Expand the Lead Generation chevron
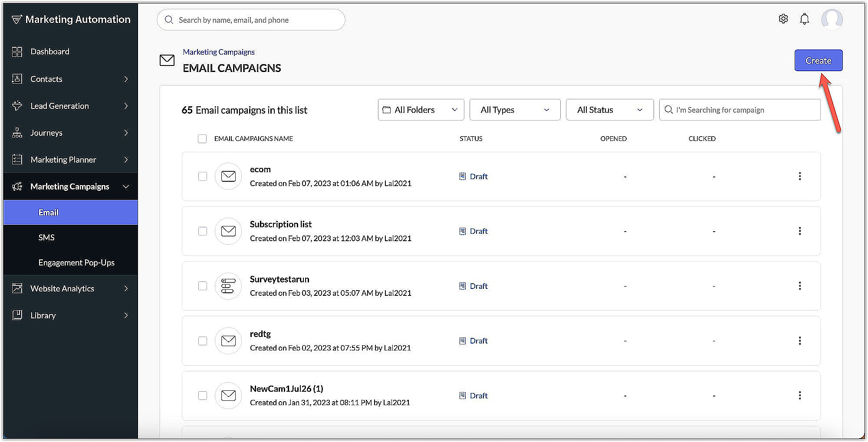Image resolution: width=868 pixels, height=442 pixels. click(126, 106)
